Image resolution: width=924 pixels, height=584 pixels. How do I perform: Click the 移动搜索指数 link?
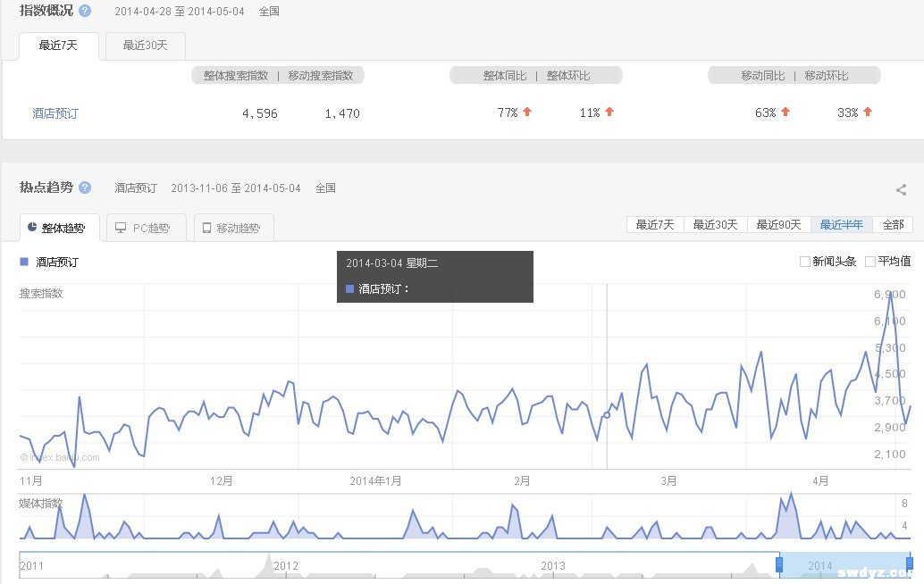(319, 75)
